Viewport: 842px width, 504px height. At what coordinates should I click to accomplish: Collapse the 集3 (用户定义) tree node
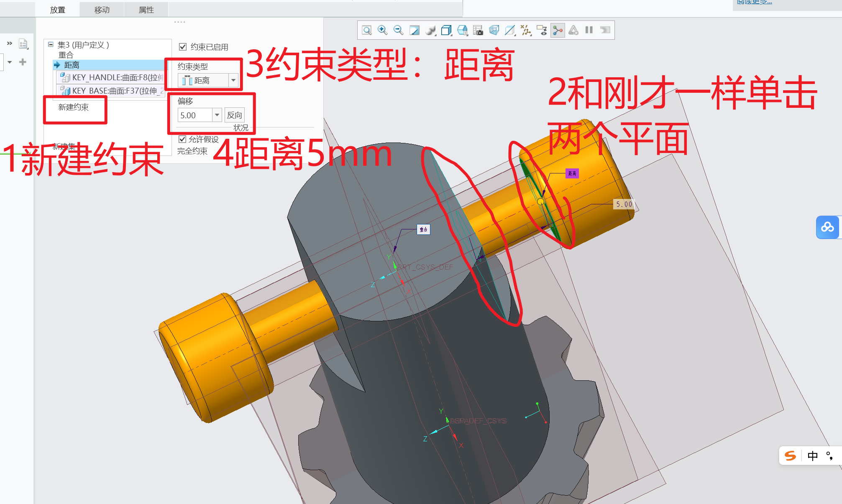[51, 45]
